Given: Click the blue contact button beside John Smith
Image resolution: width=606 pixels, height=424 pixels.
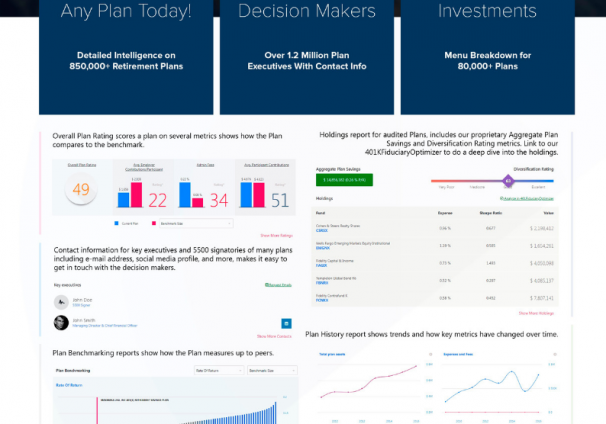Looking at the screenshot, I should (286, 324).
